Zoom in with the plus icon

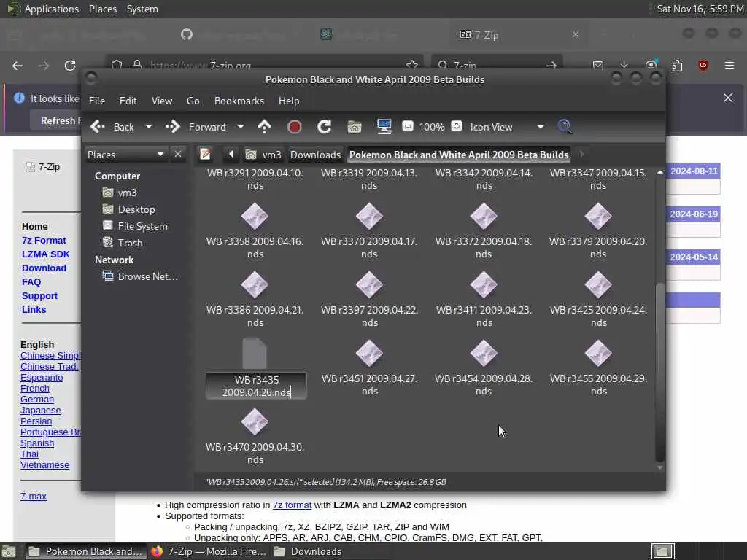(x=457, y=126)
